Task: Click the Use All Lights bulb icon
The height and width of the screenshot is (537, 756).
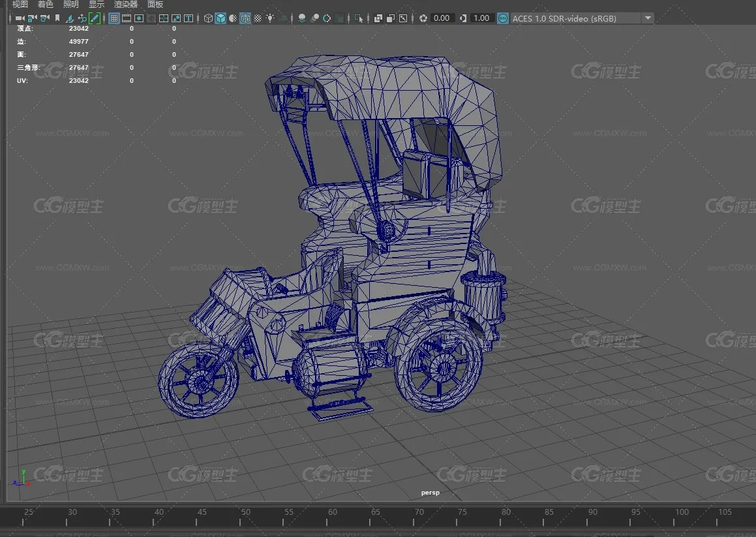Action: click(271, 18)
